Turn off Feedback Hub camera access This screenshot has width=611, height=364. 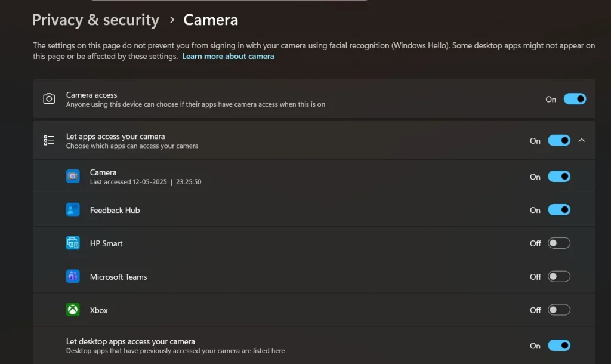[x=559, y=209]
